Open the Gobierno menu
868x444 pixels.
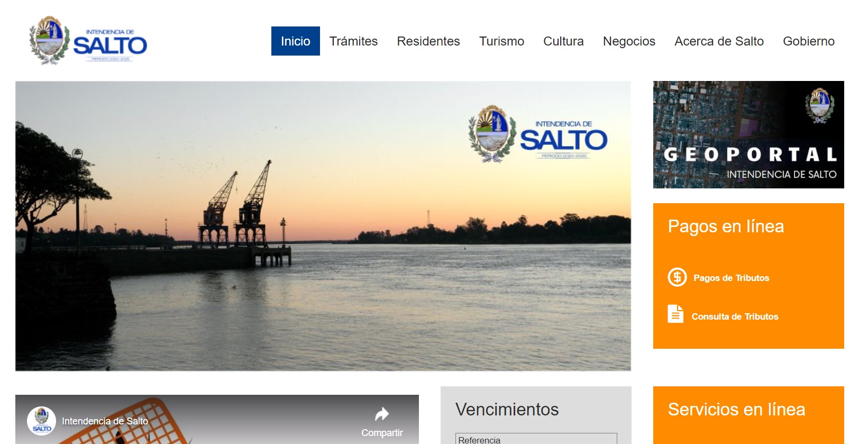pos(808,41)
